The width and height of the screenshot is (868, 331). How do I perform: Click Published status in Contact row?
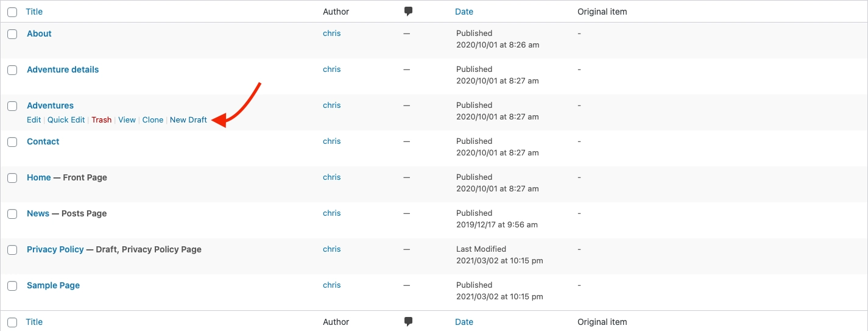pos(475,141)
